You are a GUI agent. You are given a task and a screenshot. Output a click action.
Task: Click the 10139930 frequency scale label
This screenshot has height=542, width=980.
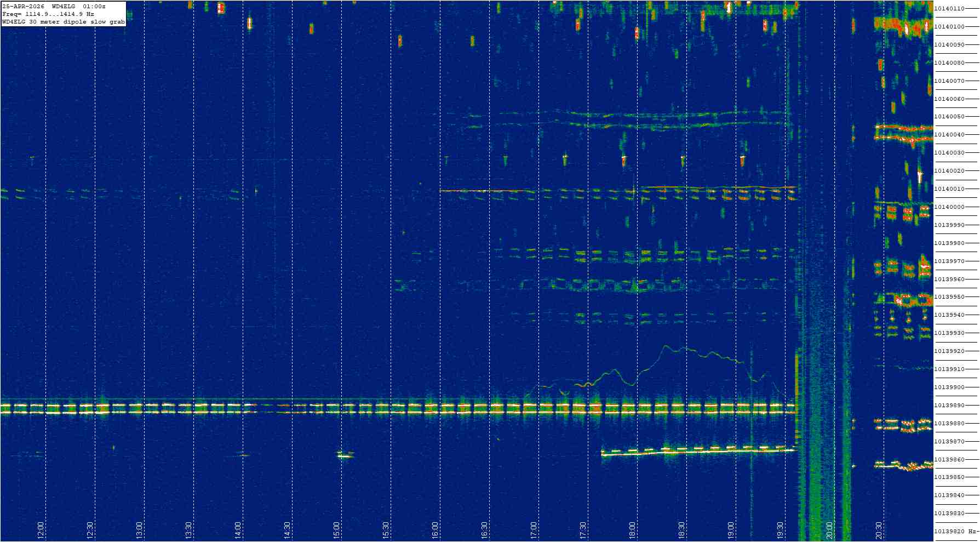949,333
